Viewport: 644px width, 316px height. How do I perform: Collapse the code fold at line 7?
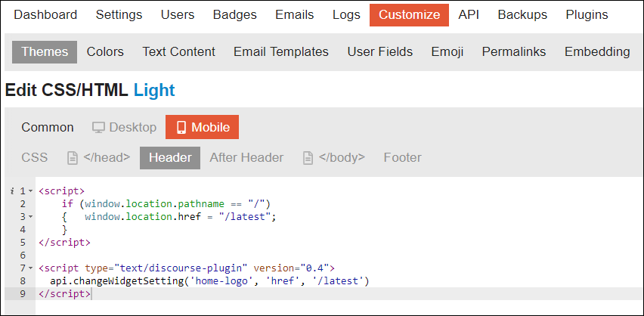click(x=30, y=268)
